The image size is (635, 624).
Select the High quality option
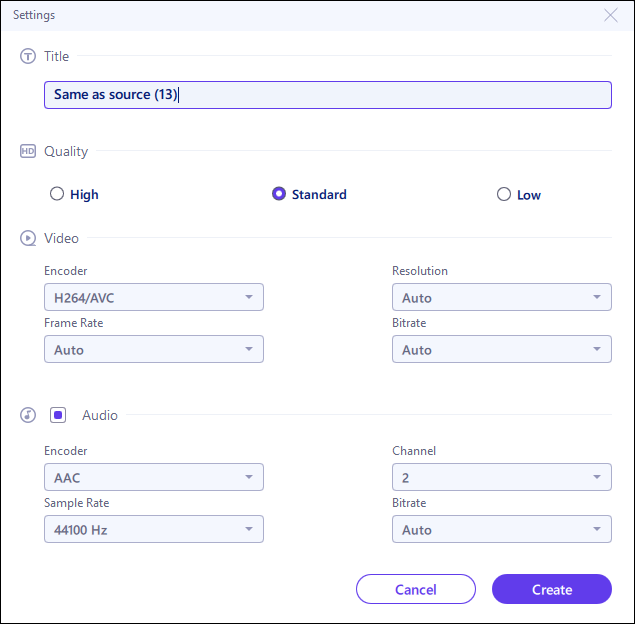tap(58, 195)
